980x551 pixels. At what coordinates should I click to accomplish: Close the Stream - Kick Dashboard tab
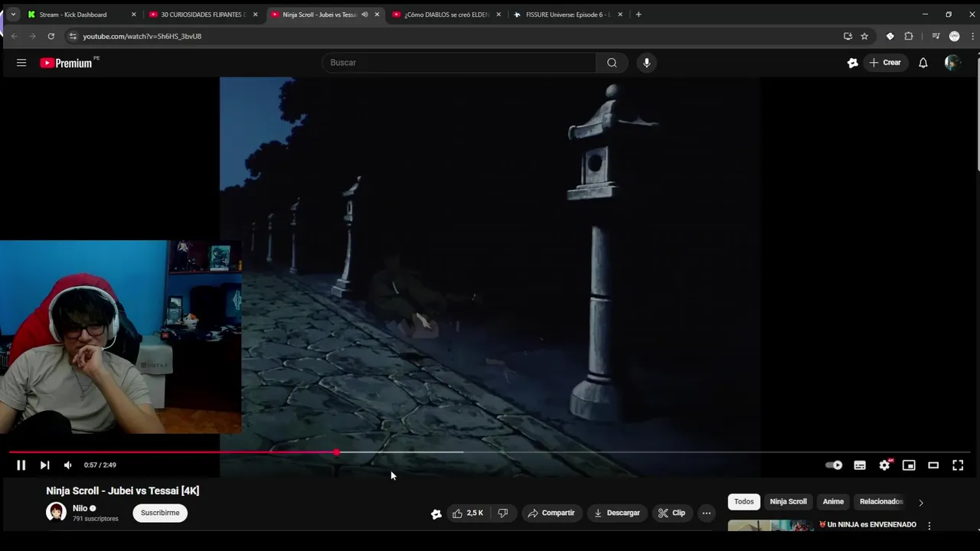134,15
